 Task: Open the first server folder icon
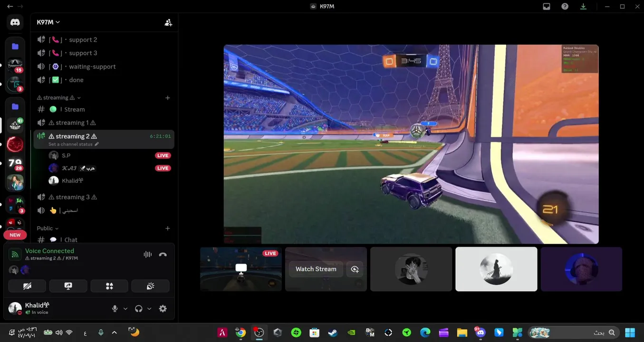(15, 46)
